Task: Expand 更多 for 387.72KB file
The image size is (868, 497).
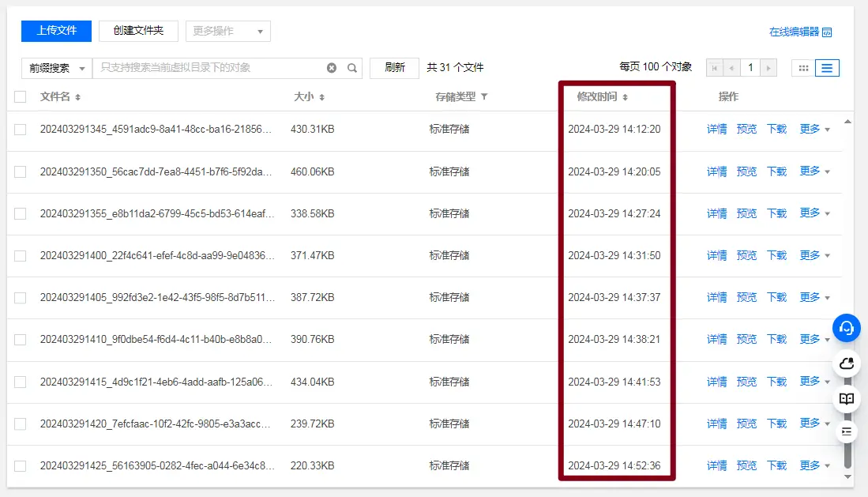Action: click(815, 298)
